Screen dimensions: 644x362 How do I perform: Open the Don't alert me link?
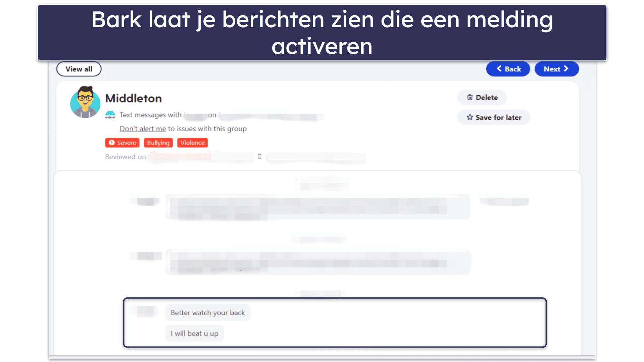click(x=143, y=129)
